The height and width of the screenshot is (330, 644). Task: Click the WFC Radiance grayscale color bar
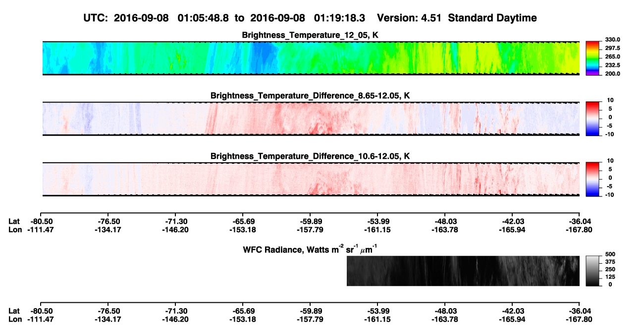(592, 271)
